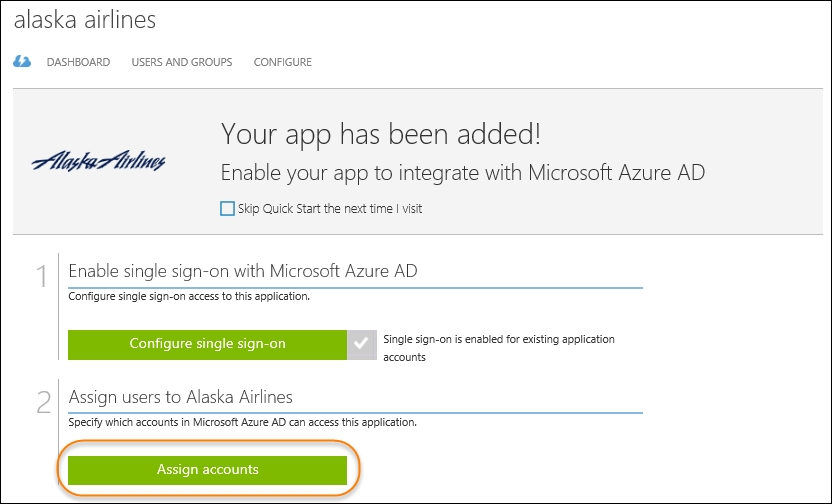
Task: Click the step number 1 marker
Action: (x=41, y=276)
